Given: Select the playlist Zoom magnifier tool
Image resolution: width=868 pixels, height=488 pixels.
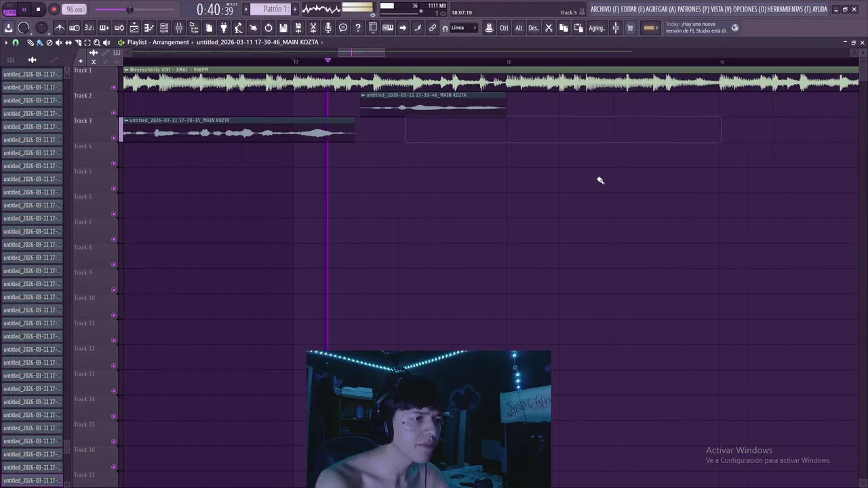Looking at the screenshot, I should tap(97, 42).
